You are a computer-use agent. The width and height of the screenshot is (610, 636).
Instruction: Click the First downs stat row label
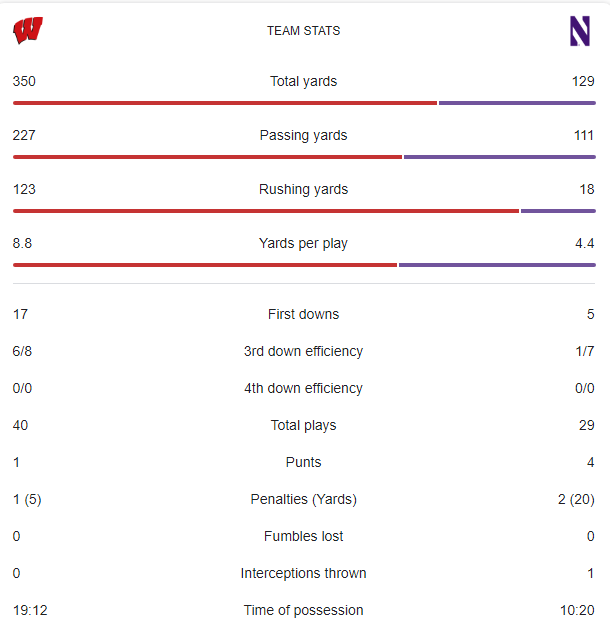pyautogui.click(x=303, y=314)
